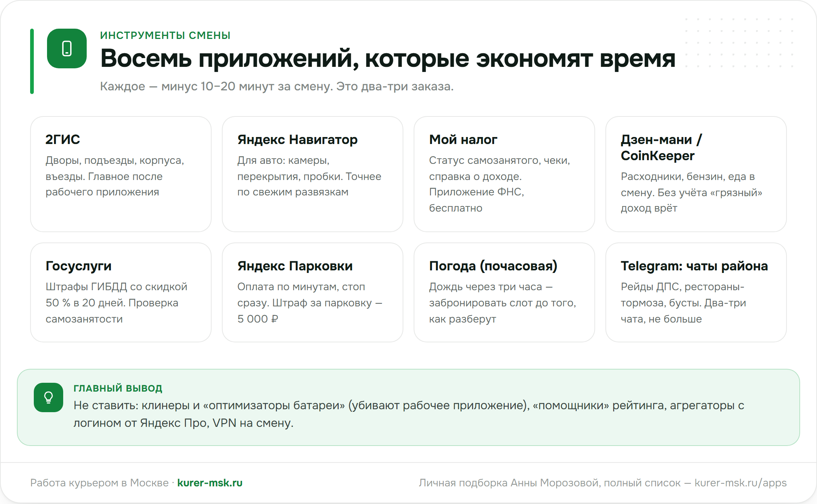Screen dimensions: 817x504
Task: Click the Статус самозанятого, чеки description
Action: pos(500,184)
